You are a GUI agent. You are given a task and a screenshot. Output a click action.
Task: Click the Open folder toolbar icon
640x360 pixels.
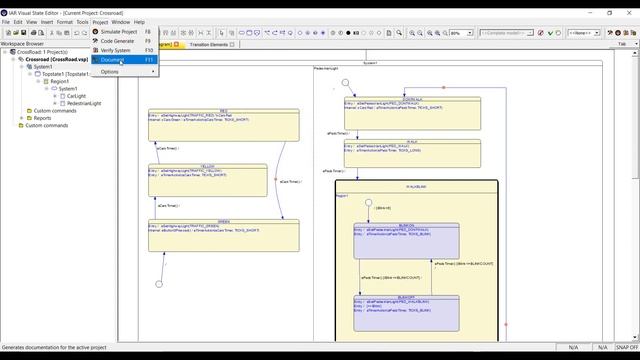[x=16, y=33]
